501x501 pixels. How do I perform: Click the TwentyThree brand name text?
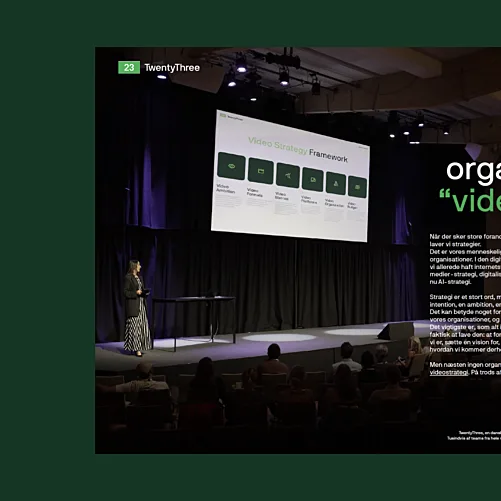(172, 68)
